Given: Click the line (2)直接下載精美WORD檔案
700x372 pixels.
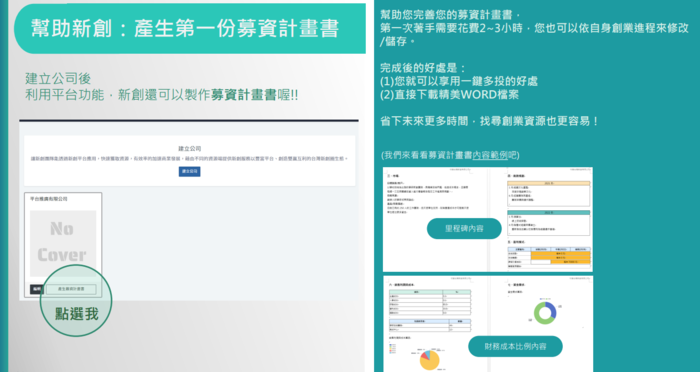Looking at the screenshot, I should [450, 95].
